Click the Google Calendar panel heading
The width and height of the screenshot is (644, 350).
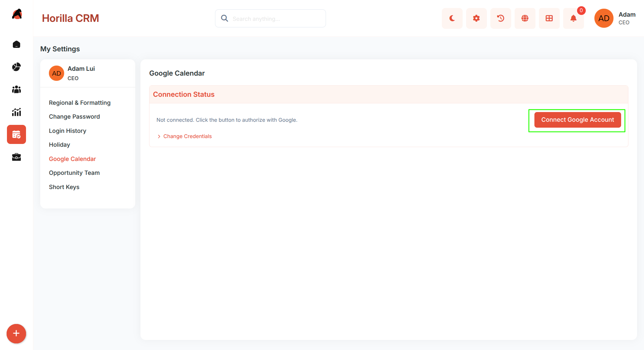point(177,73)
